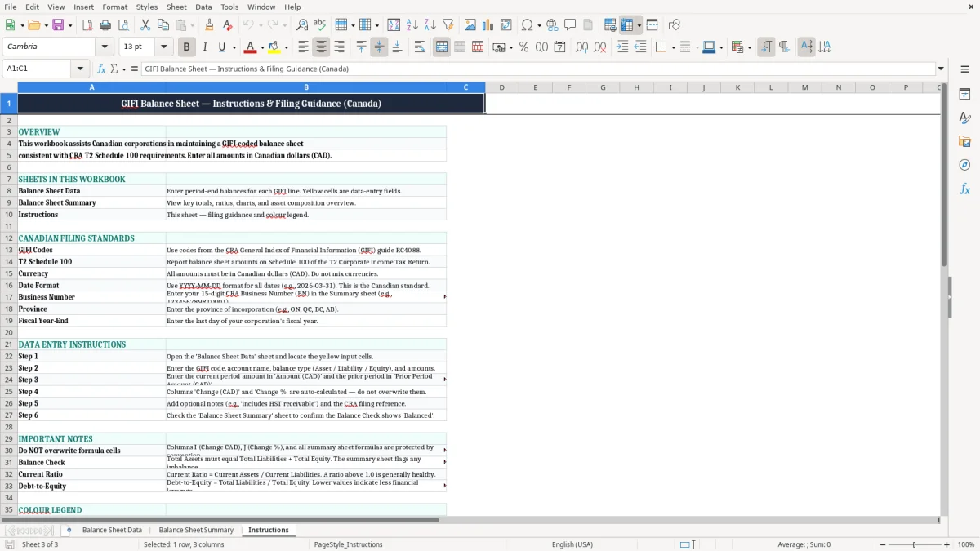Click the Copy icon
Screen dimensions: 980x551
click(163, 25)
